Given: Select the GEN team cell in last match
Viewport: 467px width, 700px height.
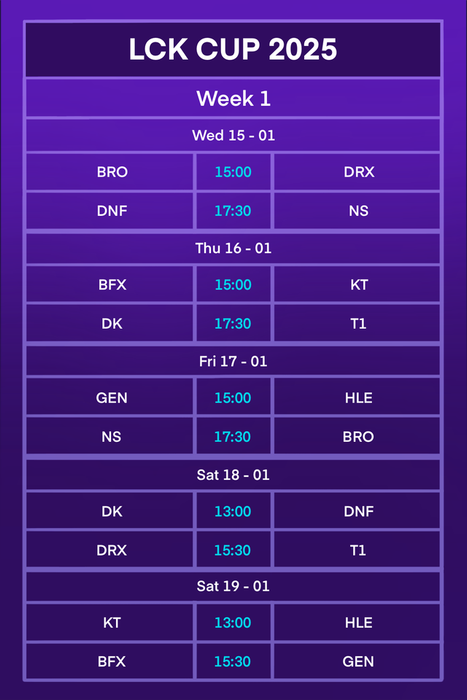Looking at the screenshot, I should 357,661.
